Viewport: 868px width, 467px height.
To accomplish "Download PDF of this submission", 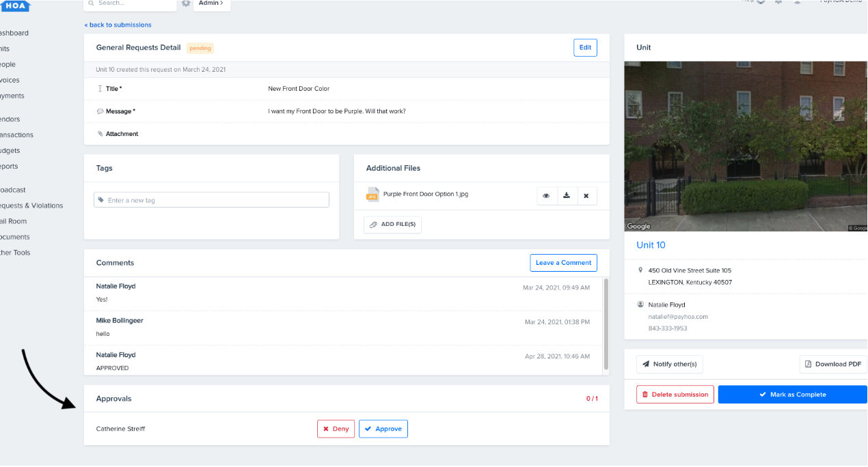I will click(832, 365).
